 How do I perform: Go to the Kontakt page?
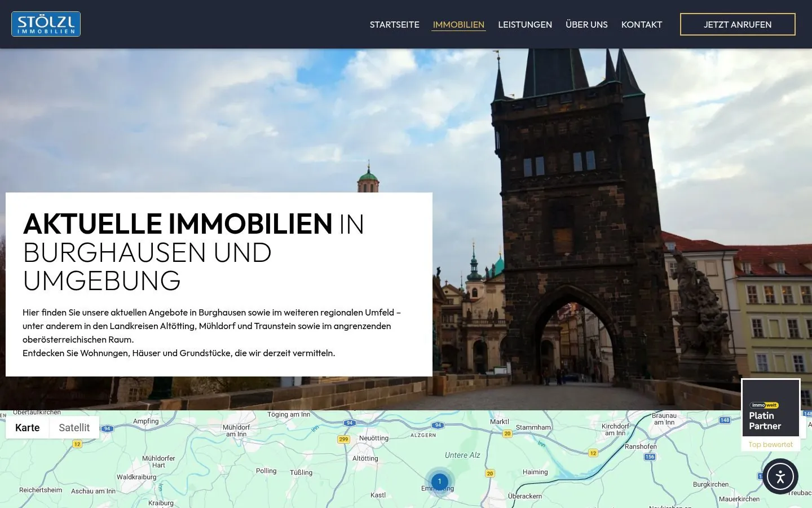[x=642, y=24]
